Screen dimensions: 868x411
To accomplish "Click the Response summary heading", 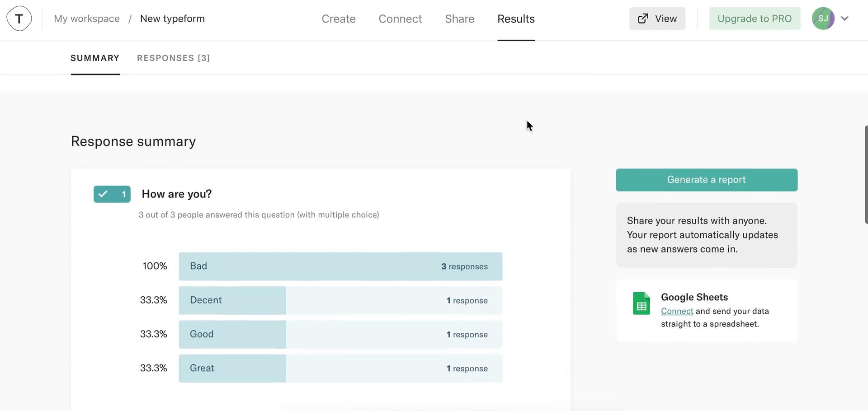I will 133,141.
